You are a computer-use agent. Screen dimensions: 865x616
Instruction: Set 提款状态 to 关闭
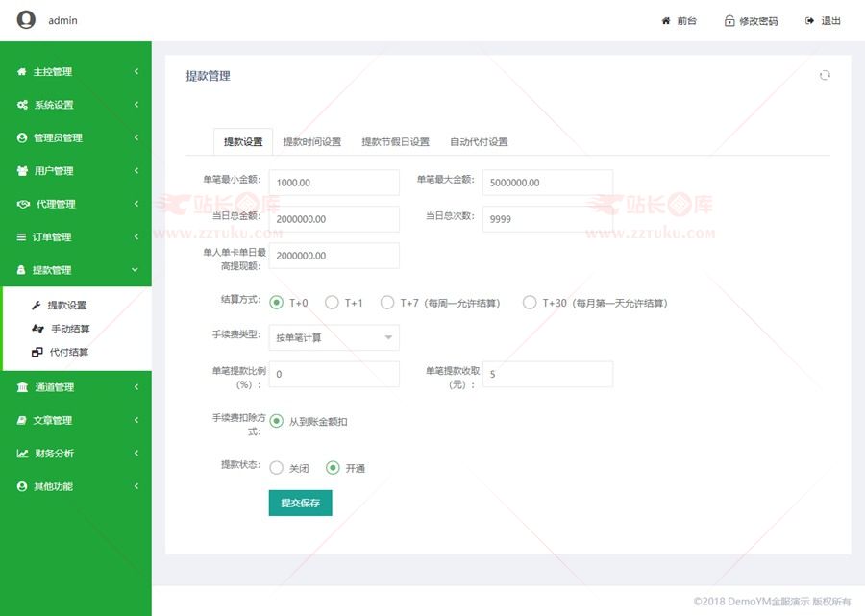pos(277,468)
